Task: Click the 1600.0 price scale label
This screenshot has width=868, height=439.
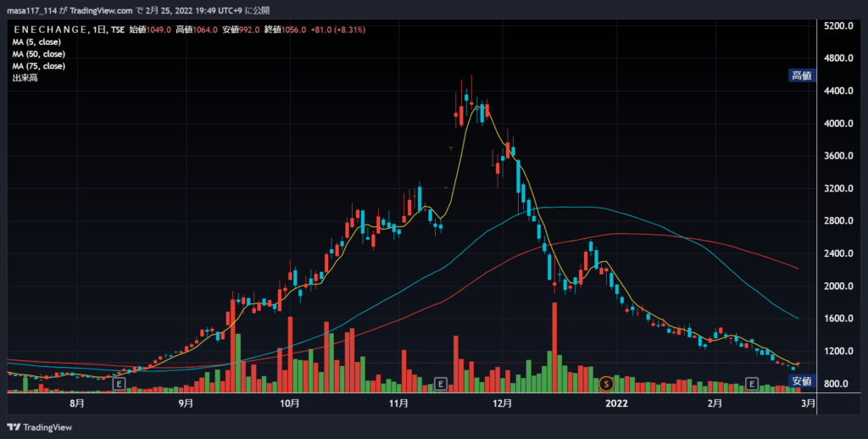Action: point(838,319)
